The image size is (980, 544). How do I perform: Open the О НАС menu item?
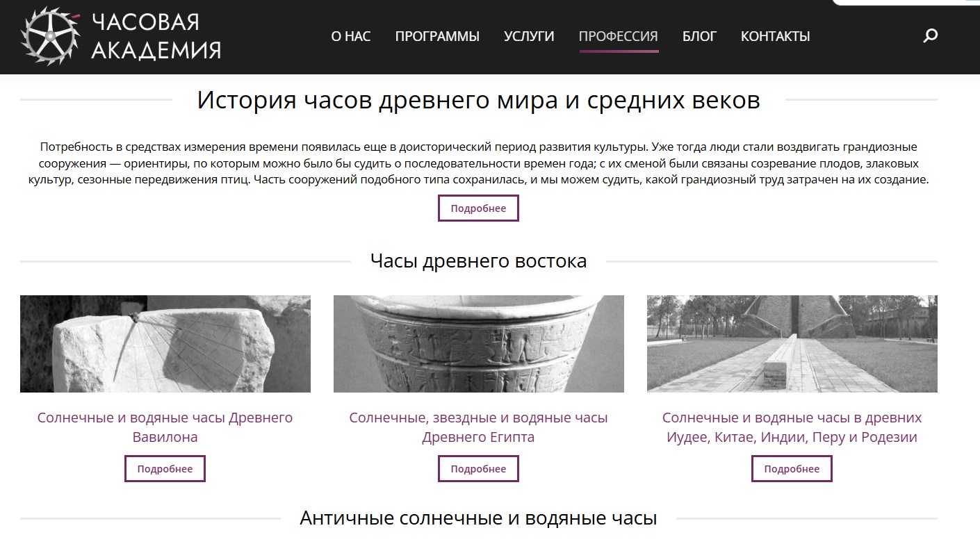coord(351,36)
